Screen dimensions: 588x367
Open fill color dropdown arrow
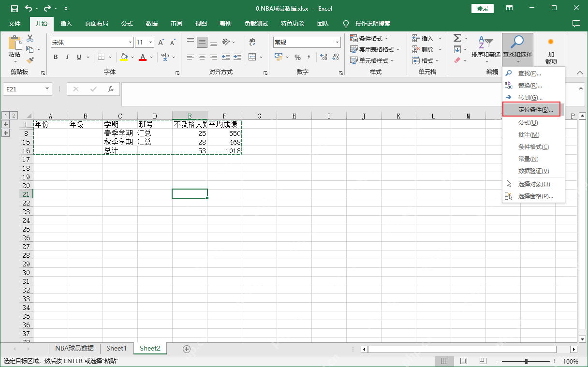tap(132, 57)
